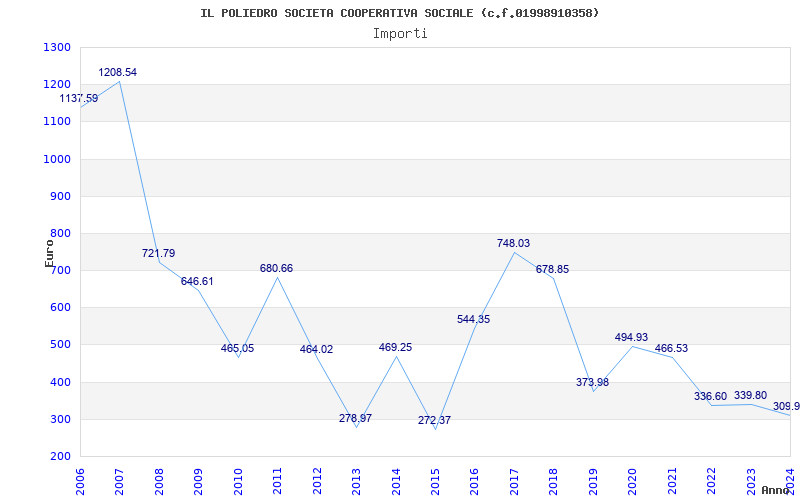Click the 2022 year axis label
This screenshot has width=800, height=500.
712,481
